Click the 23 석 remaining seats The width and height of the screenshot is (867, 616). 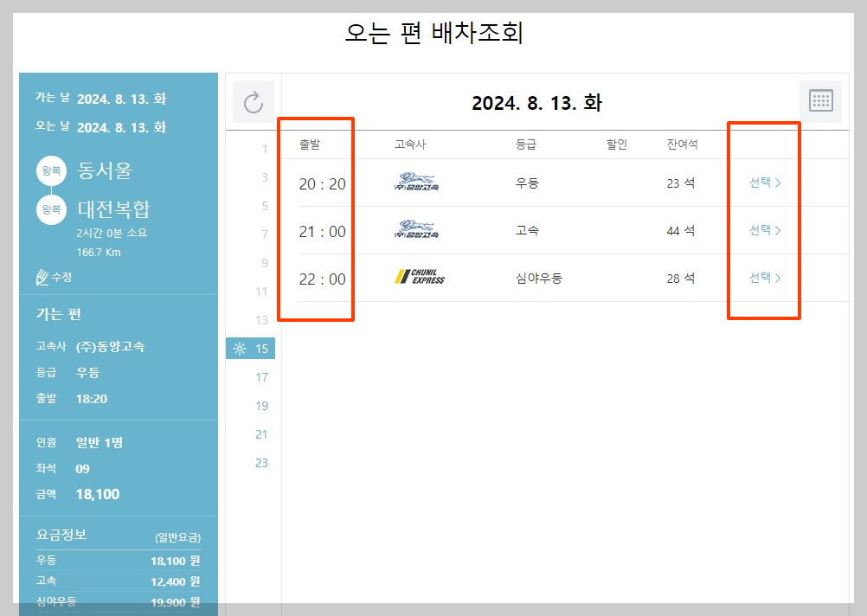tap(681, 183)
